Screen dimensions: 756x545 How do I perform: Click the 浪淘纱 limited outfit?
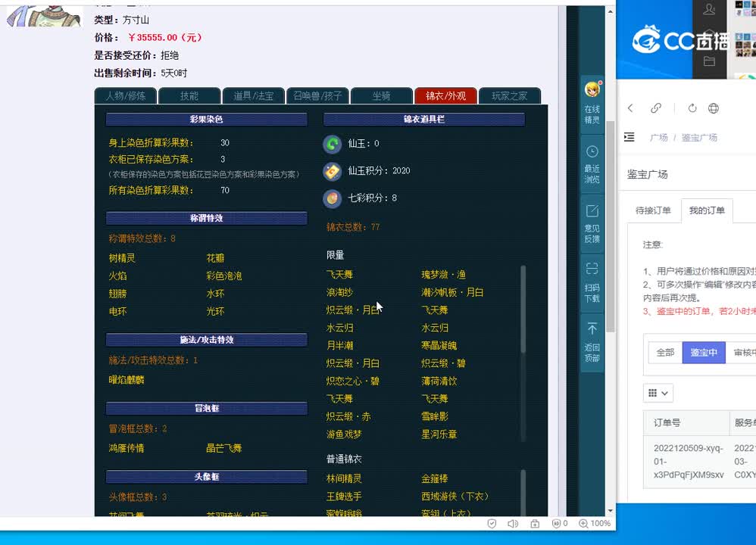(339, 292)
